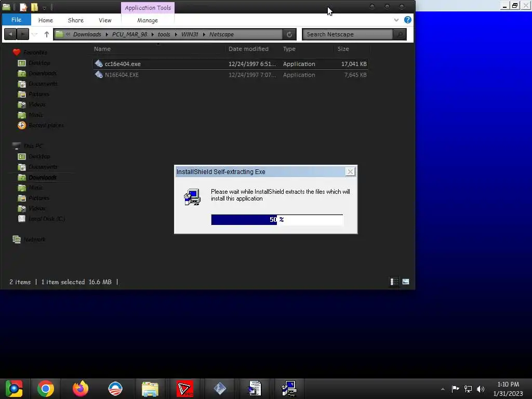Switch to the Home ribbon tab

click(46, 20)
